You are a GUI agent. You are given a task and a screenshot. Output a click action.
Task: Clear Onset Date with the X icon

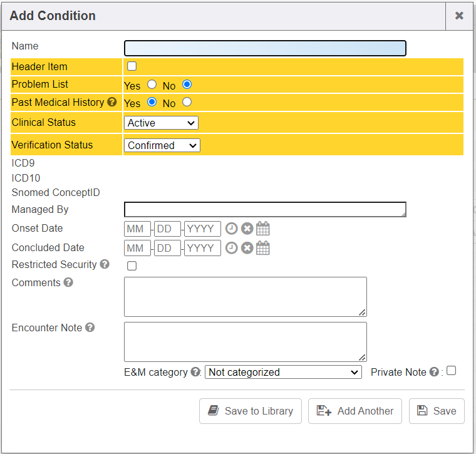[247, 229]
